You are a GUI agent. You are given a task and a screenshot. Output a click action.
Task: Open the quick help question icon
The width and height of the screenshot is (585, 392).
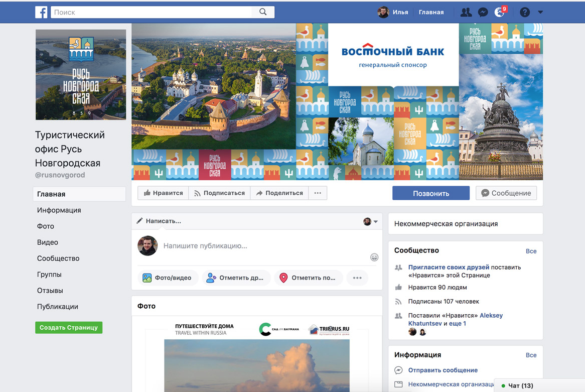pos(525,13)
